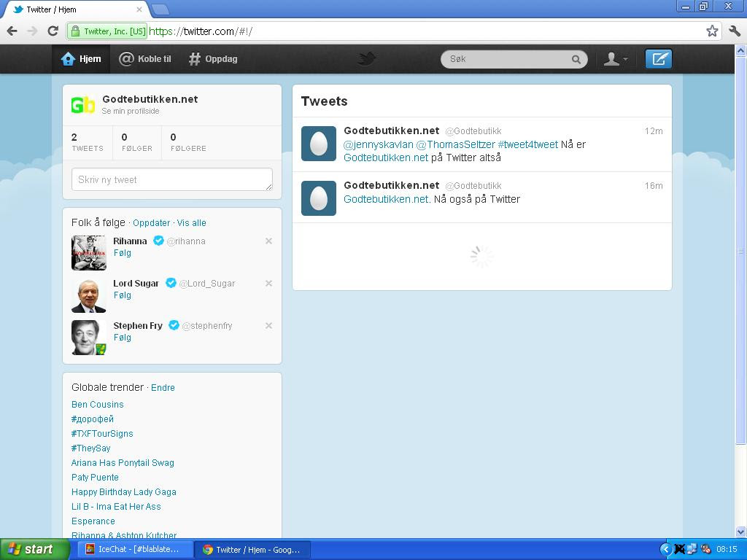This screenshot has width=747, height=560.
Task: Bookmark this page with the star icon
Action: tap(712, 31)
